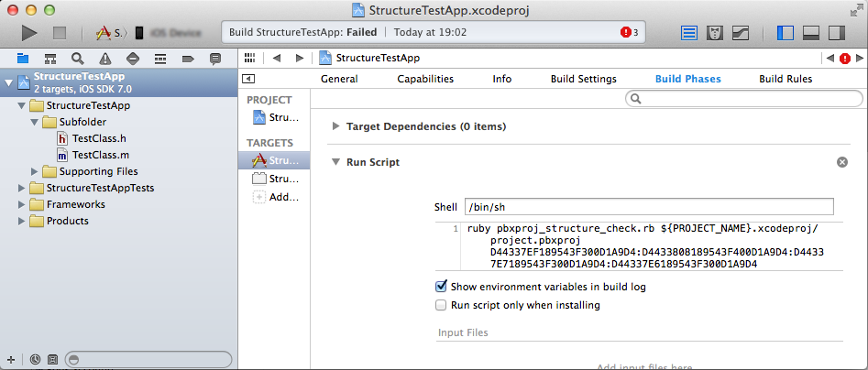Click Add target entry
The image size is (868, 370).
[x=275, y=197]
